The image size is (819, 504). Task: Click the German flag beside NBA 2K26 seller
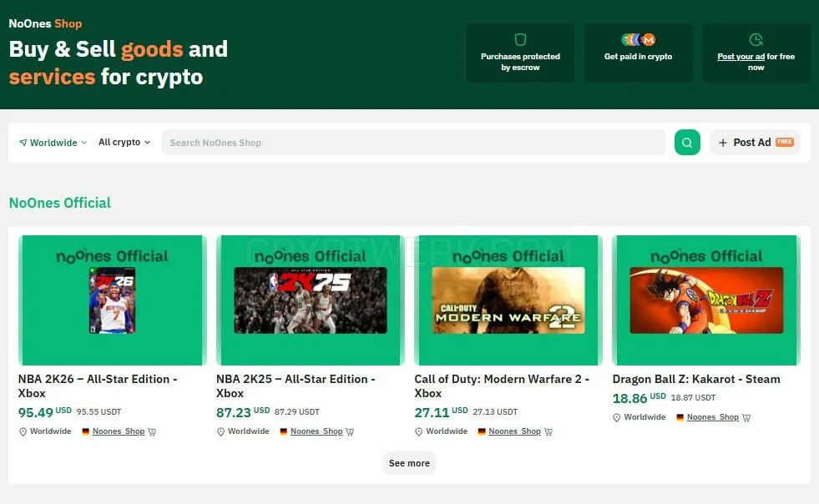click(86, 431)
